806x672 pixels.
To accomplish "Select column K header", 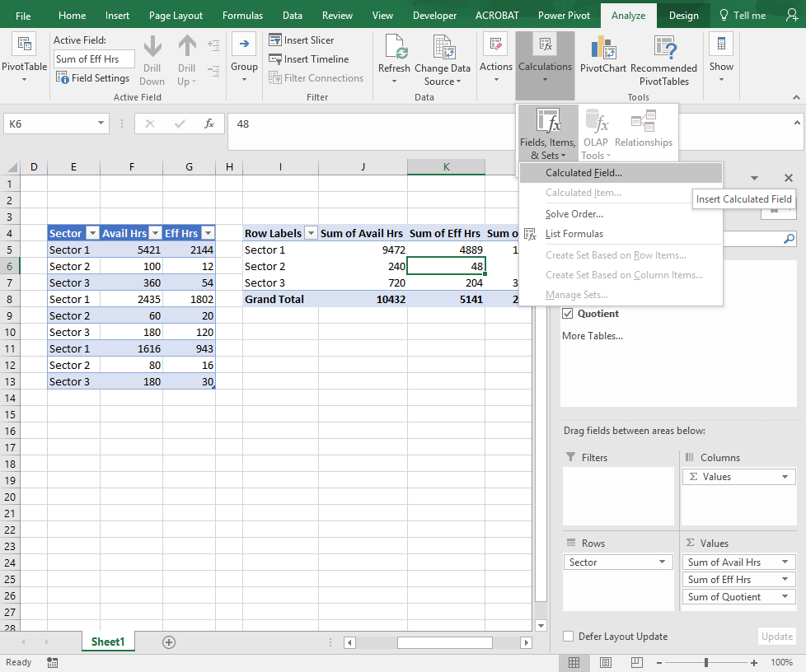I will click(x=446, y=167).
